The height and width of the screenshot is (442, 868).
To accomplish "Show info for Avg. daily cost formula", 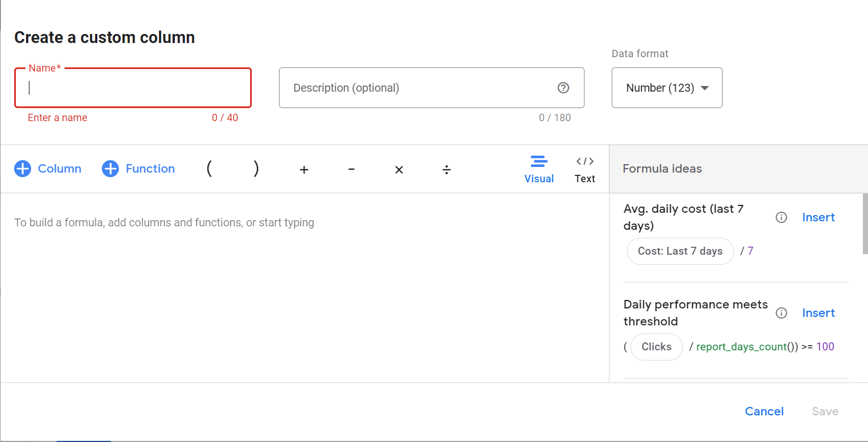I will click(x=781, y=217).
